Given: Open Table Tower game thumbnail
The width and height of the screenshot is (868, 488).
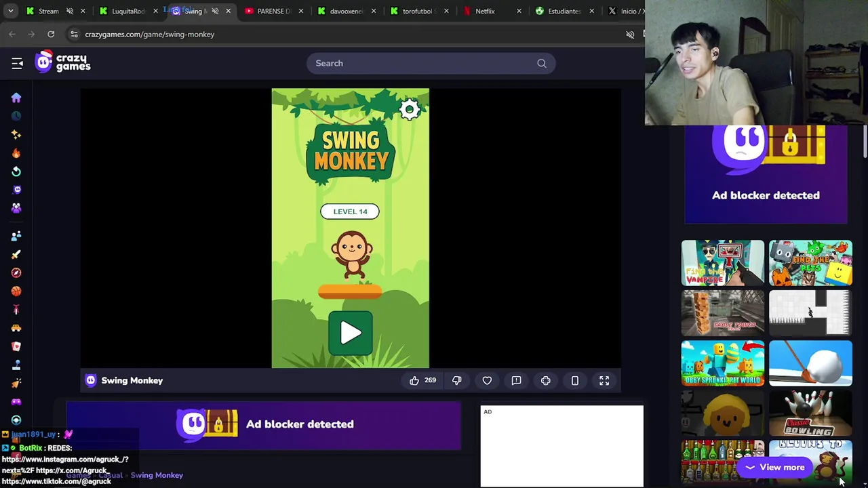Looking at the screenshot, I should coord(723,313).
